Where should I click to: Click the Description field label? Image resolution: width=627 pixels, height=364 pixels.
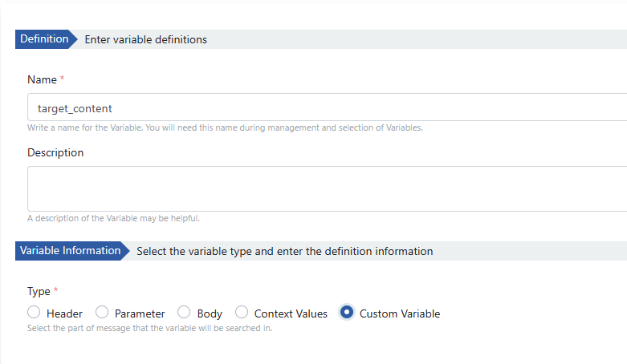point(55,152)
